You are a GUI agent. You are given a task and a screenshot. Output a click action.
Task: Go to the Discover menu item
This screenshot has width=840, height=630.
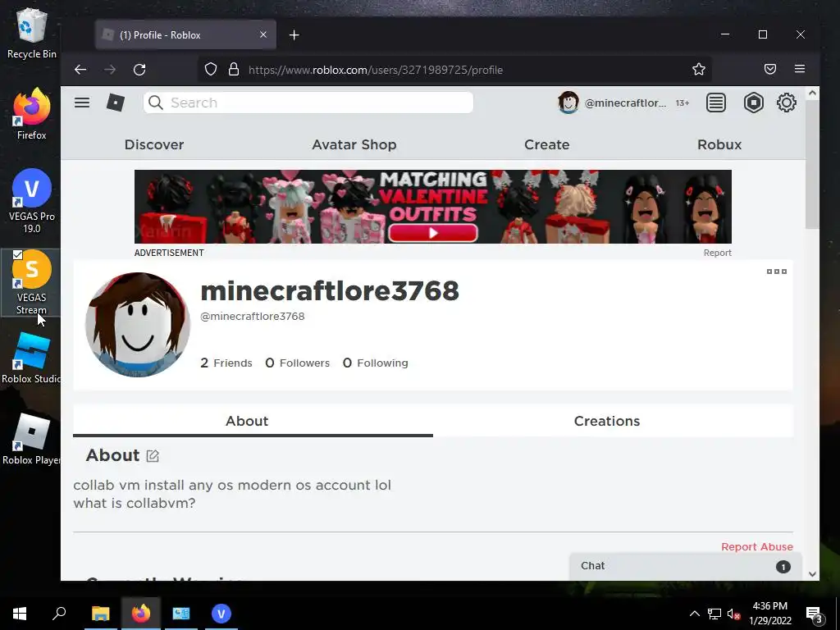point(153,144)
